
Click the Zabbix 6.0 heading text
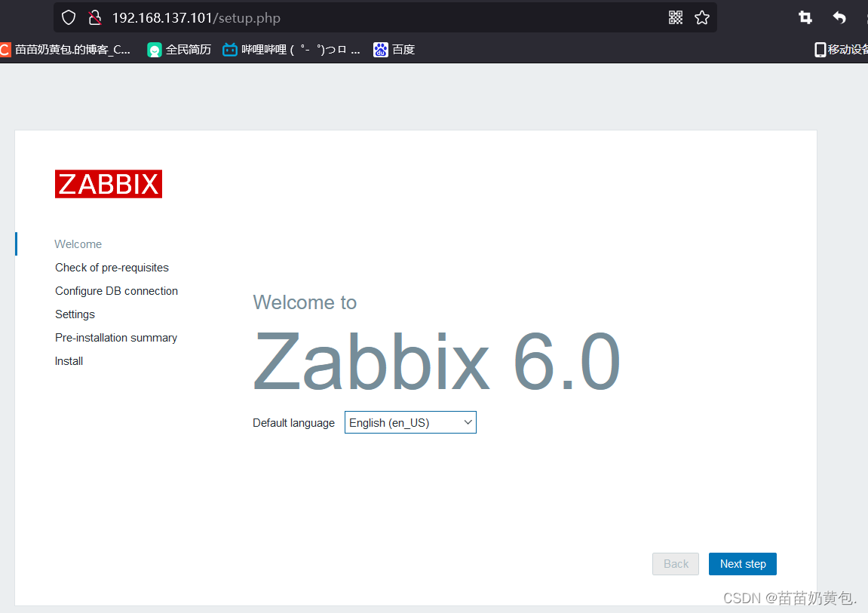(436, 360)
